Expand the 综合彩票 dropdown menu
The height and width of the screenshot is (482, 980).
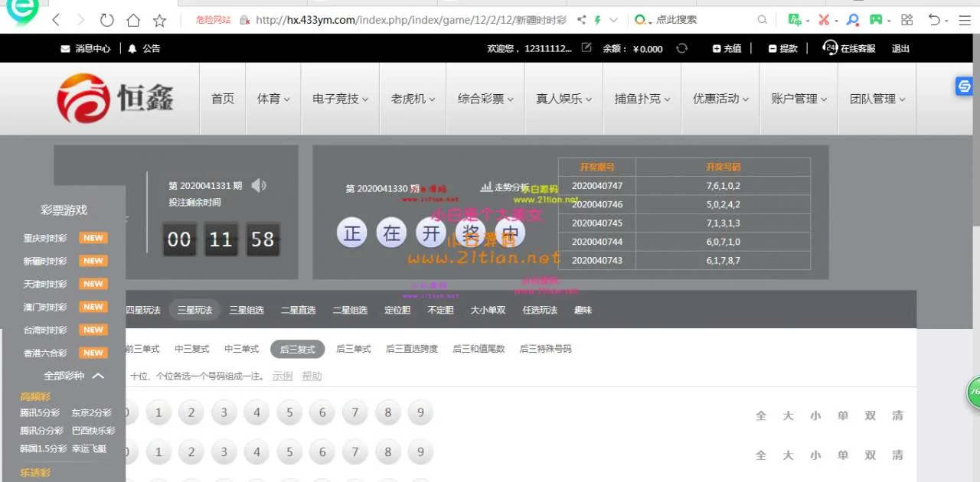[x=485, y=99]
